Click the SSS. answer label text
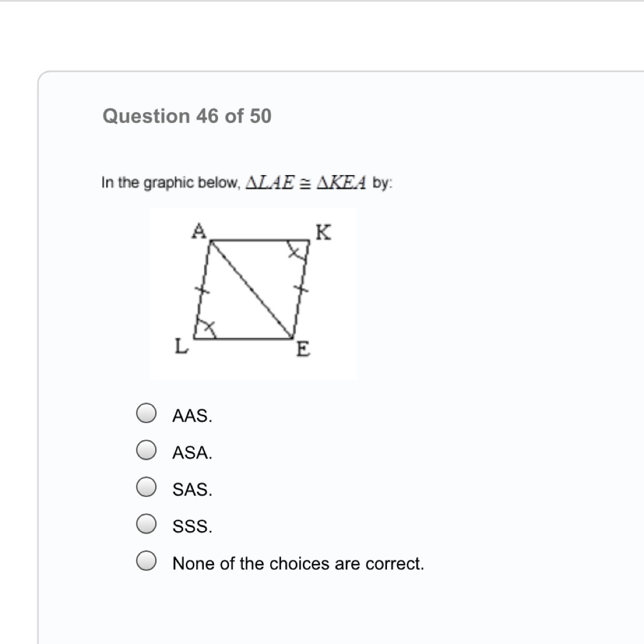 click(x=192, y=526)
